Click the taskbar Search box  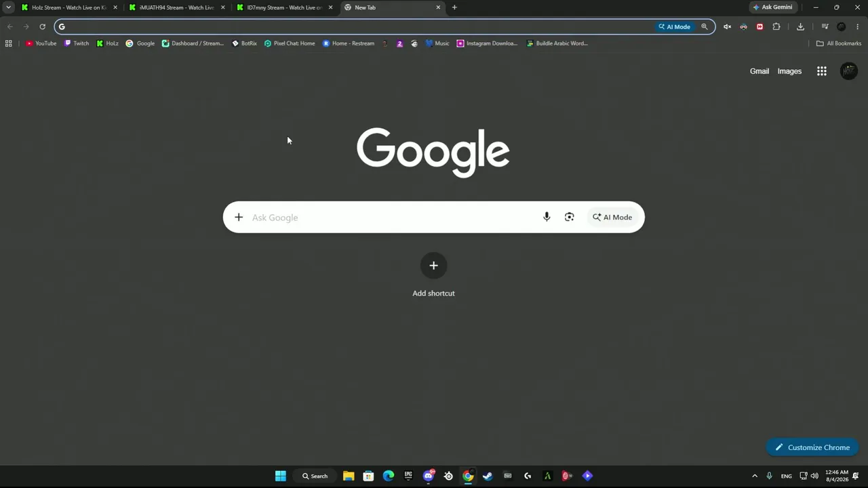pos(315,476)
